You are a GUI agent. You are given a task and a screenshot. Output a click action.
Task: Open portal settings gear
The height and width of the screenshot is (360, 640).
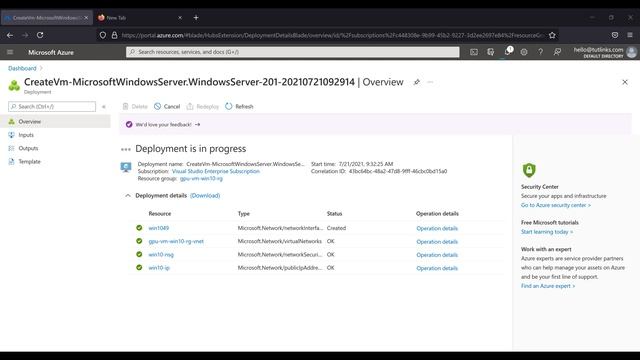point(524,52)
